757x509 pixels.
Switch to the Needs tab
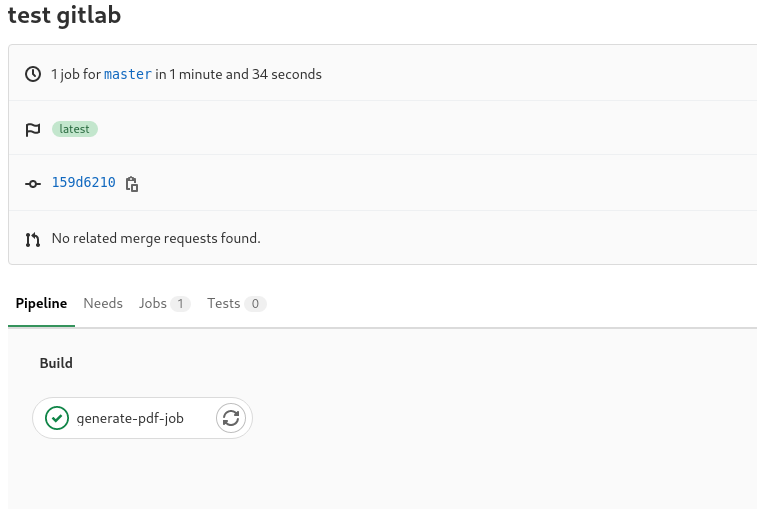pyautogui.click(x=103, y=303)
